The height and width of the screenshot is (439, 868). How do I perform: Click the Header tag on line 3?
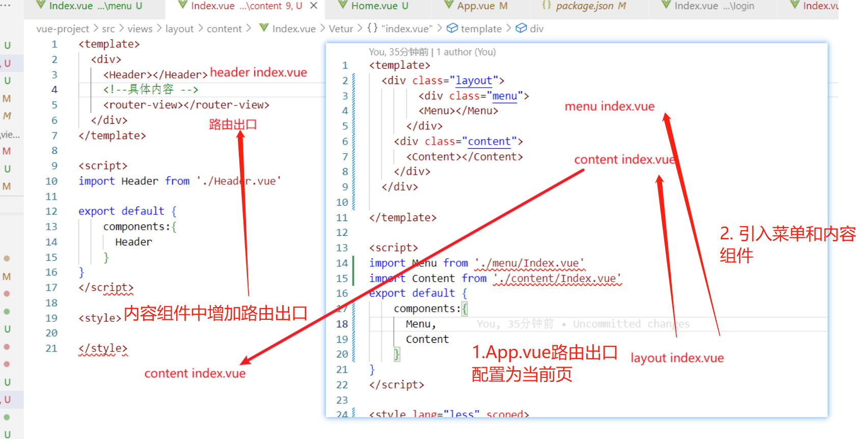pyautogui.click(x=155, y=74)
